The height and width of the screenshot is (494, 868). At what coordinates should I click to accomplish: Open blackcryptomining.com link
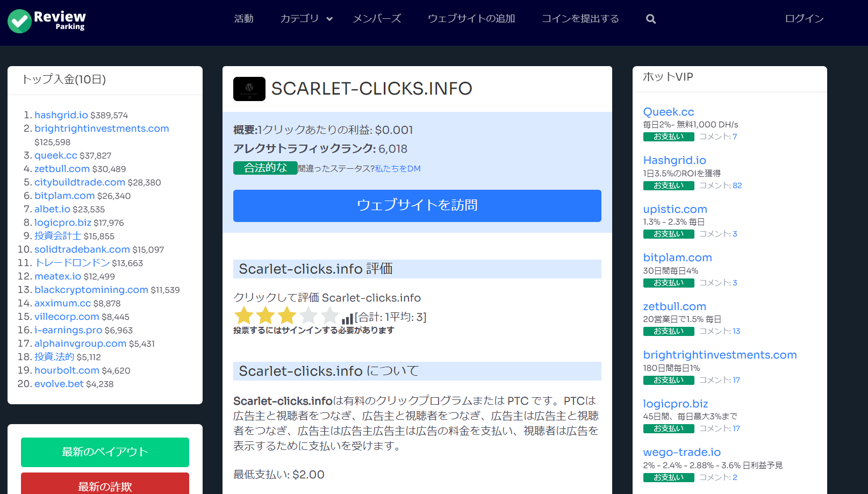coord(91,290)
